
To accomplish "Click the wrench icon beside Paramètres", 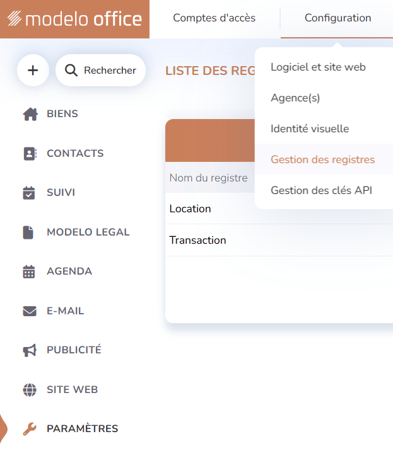I will pos(30,429).
